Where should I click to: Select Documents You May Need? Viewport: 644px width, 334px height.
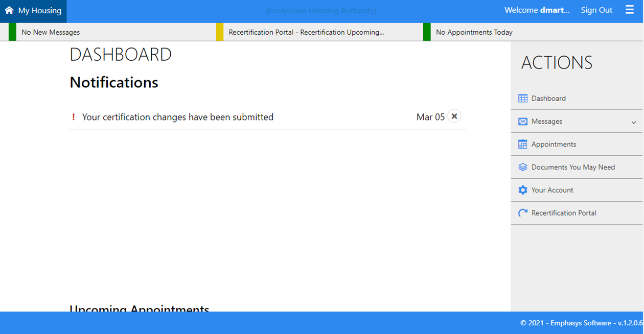point(573,167)
